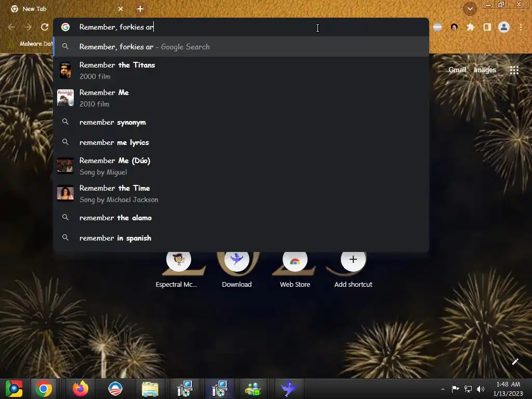
Task: Click the reload page icon
Action: [45, 27]
